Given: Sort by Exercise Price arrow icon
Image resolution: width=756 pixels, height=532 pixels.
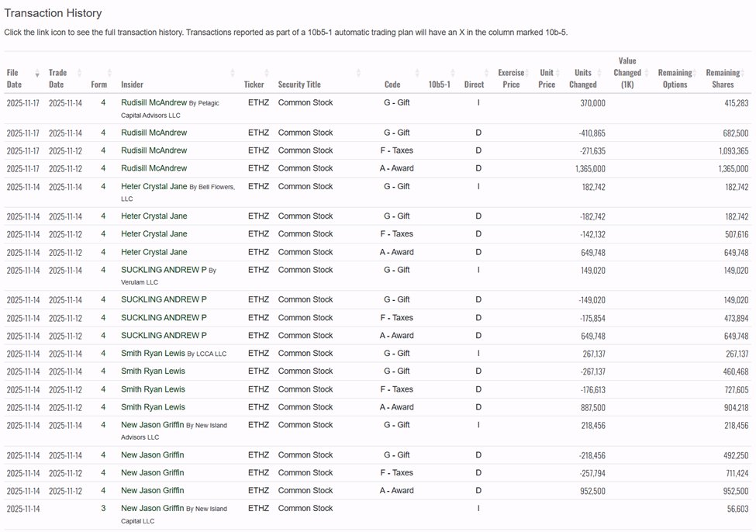Looking at the screenshot, I should [527, 74].
